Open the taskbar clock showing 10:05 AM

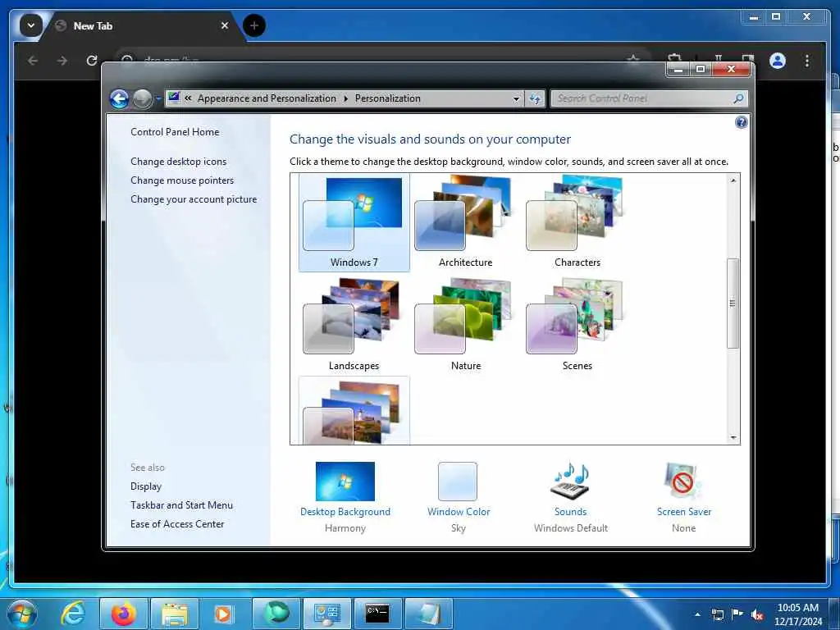point(797,614)
